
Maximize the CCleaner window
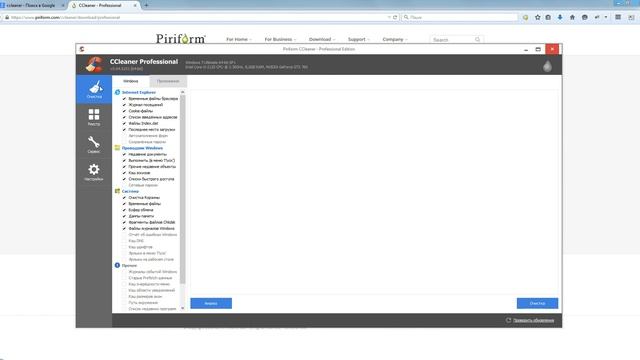[x=538, y=49]
